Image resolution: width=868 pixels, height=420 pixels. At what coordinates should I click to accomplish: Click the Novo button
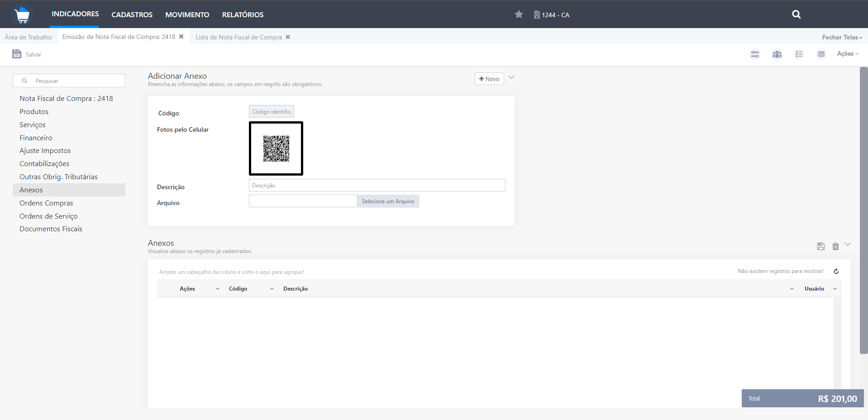pos(489,79)
